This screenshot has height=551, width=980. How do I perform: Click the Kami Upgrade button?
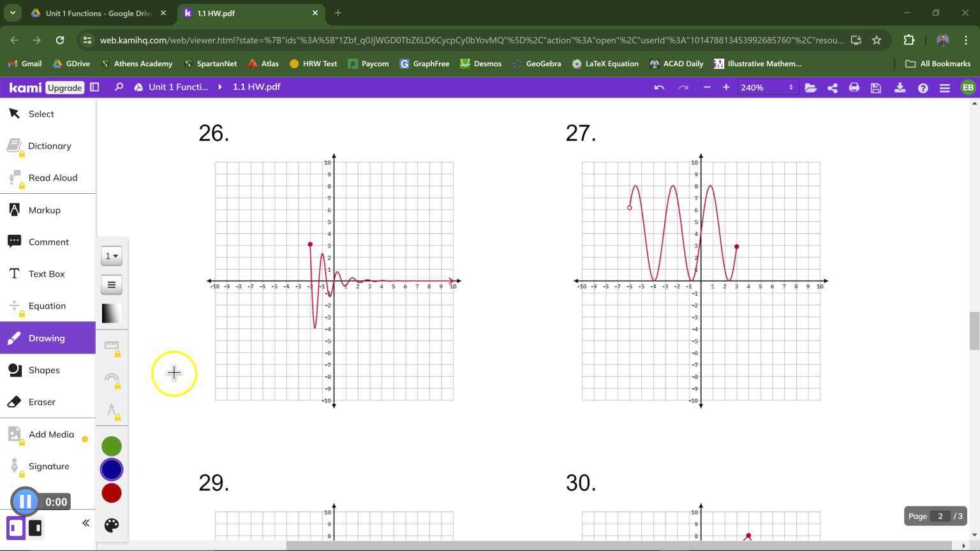pos(64,87)
